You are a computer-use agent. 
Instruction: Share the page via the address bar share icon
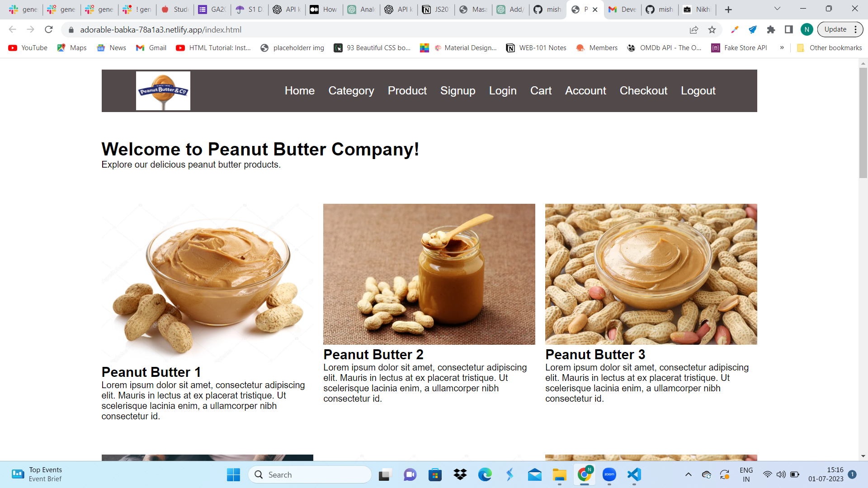pyautogui.click(x=694, y=29)
